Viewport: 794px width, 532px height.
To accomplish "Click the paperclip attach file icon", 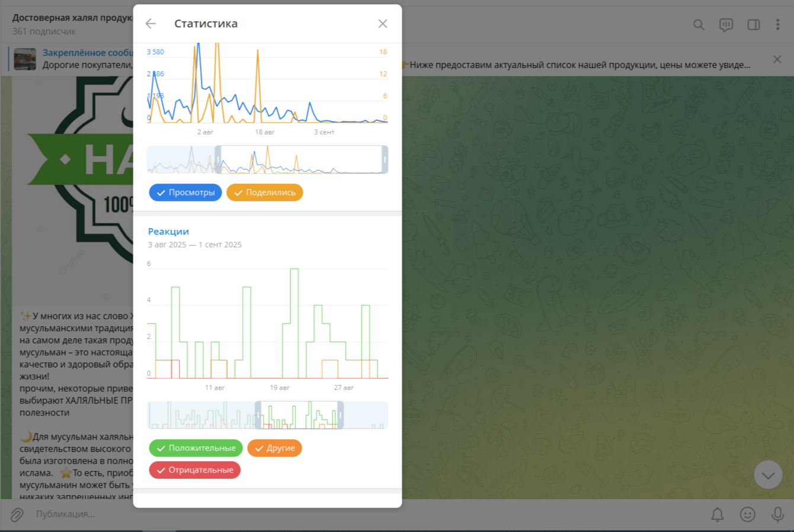I will (17, 514).
